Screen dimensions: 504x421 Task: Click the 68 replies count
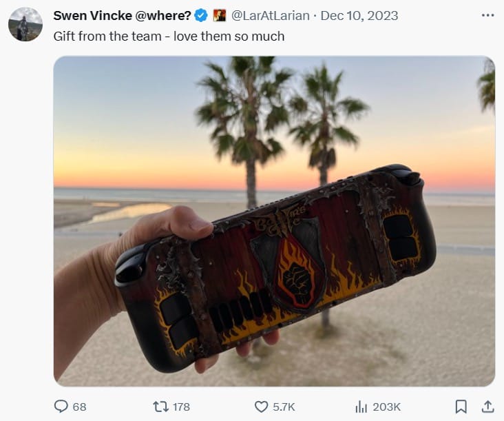click(x=80, y=407)
